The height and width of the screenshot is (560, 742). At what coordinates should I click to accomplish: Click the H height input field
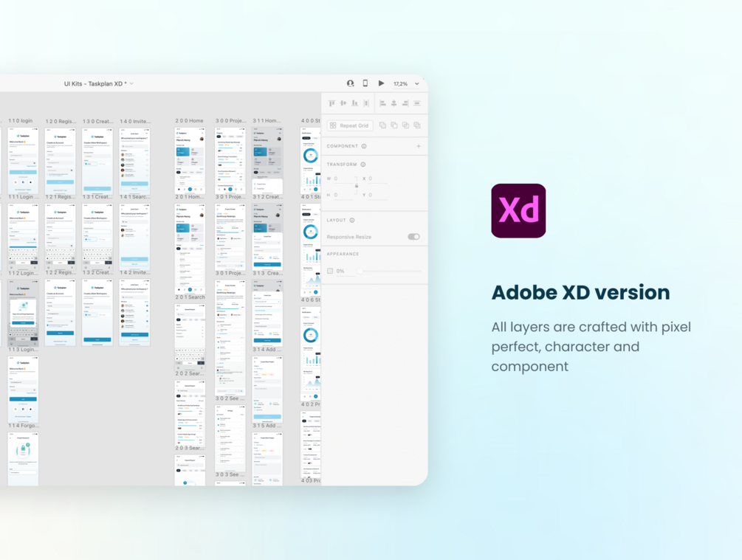click(344, 195)
